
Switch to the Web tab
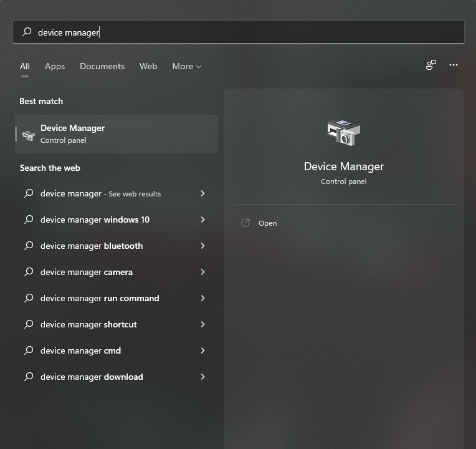pos(148,66)
